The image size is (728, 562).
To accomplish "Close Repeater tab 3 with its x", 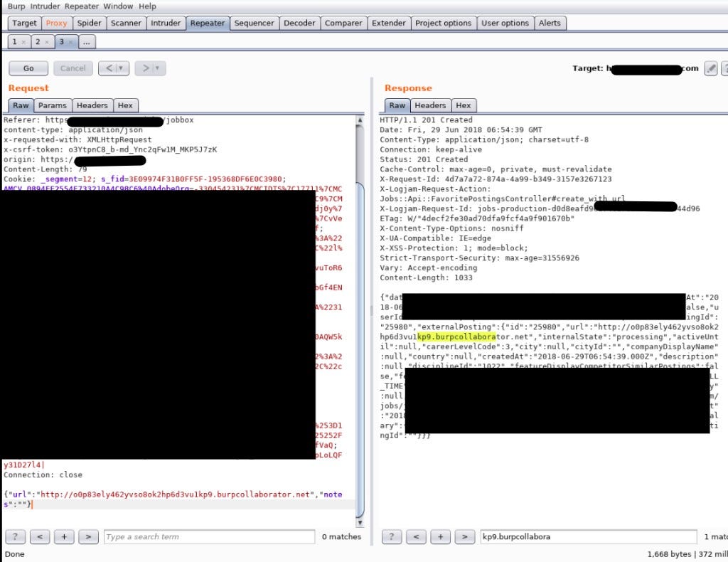I will tap(70, 42).
